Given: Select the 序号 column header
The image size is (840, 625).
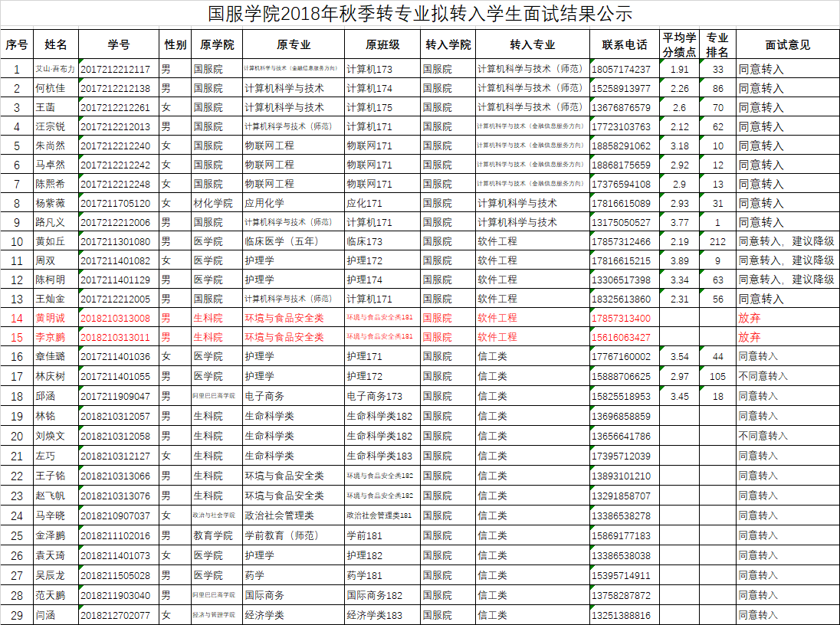Looking at the screenshot, I should click(17, 44).
